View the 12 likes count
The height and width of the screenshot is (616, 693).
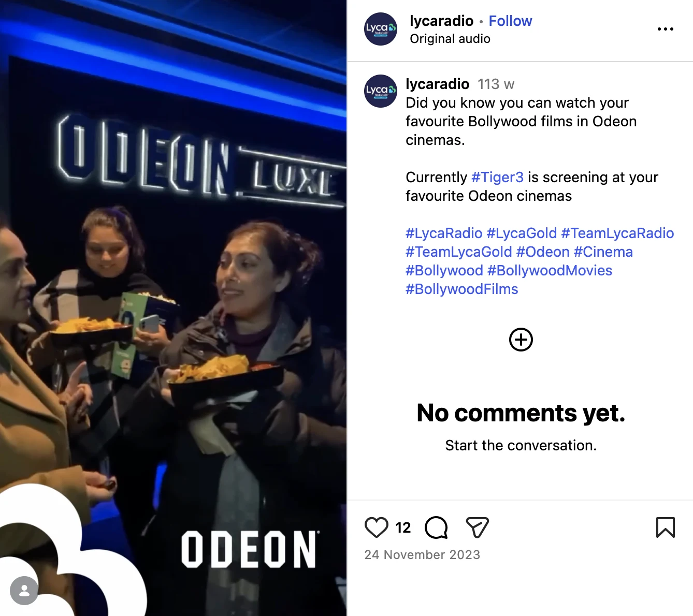[x=403, y=527]
